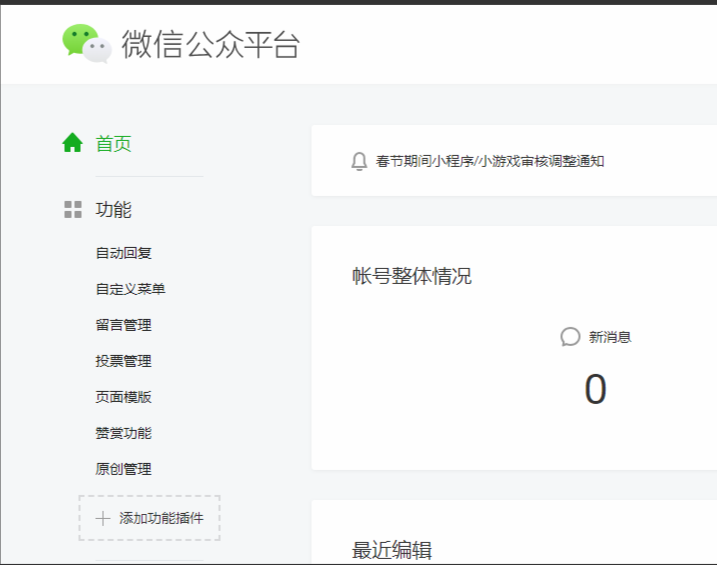Open 自动回复 in the sidebar
The width and height of the screenshot is (717, 565).
123,253
